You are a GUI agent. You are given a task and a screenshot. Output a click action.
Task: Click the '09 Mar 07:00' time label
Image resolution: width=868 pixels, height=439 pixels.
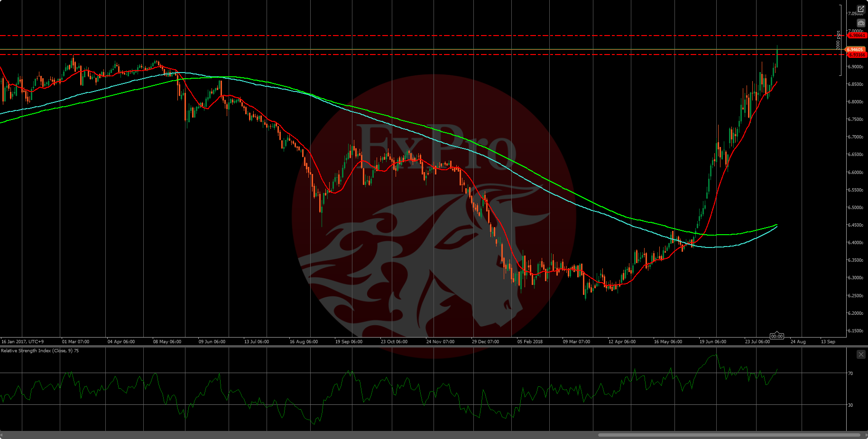(576, 341)
